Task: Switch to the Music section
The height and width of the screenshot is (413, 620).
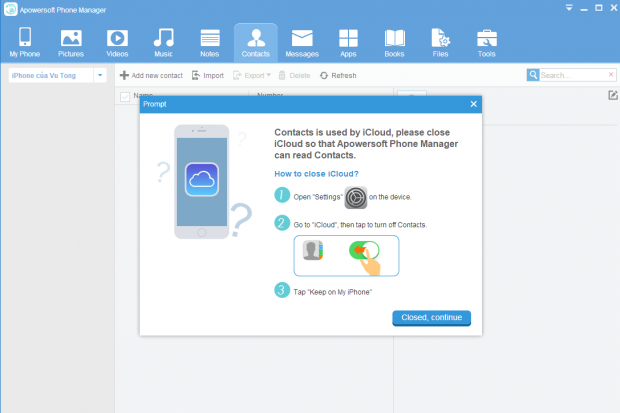Action: point(163,43)
